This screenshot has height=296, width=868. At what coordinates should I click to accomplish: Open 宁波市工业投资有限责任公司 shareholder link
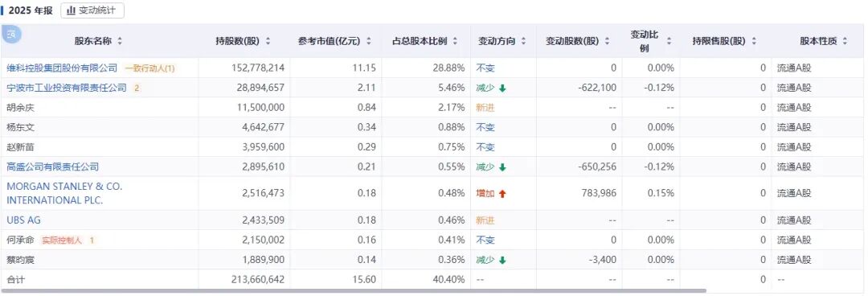[x=67, y=88]
